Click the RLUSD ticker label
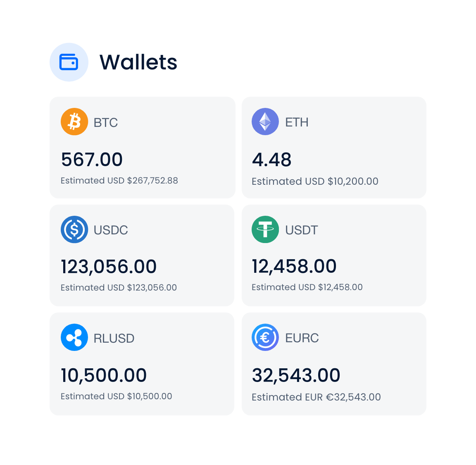 point(114,339)
